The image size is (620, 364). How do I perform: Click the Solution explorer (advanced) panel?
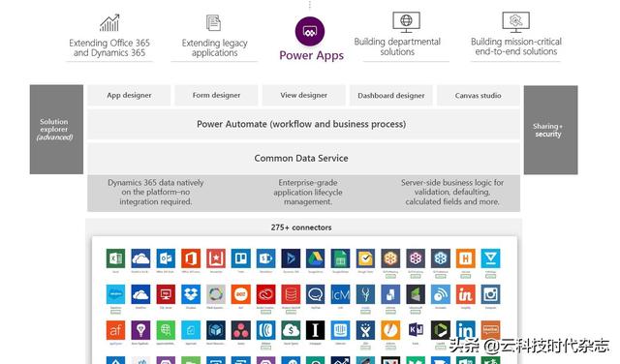click(56, 129)
